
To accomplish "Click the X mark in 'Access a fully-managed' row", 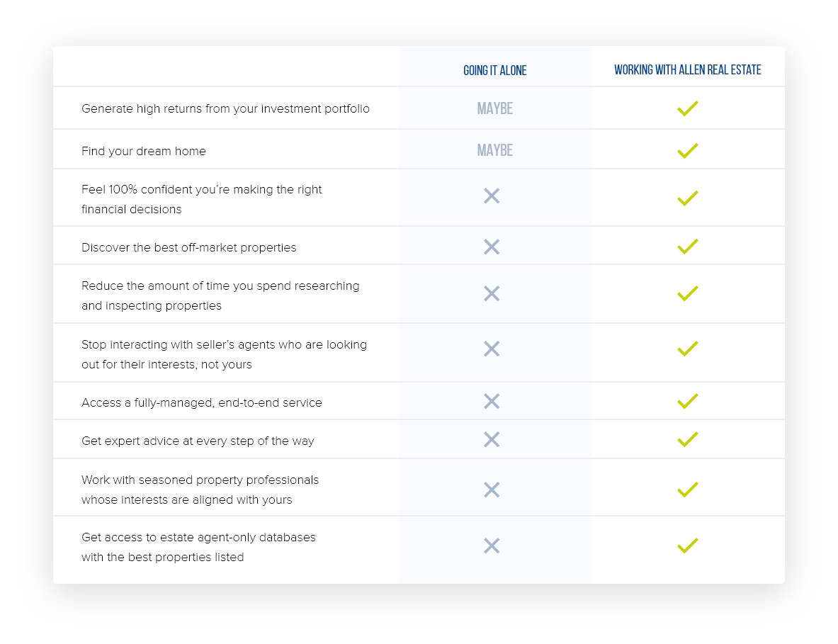I will coord(492,402).
